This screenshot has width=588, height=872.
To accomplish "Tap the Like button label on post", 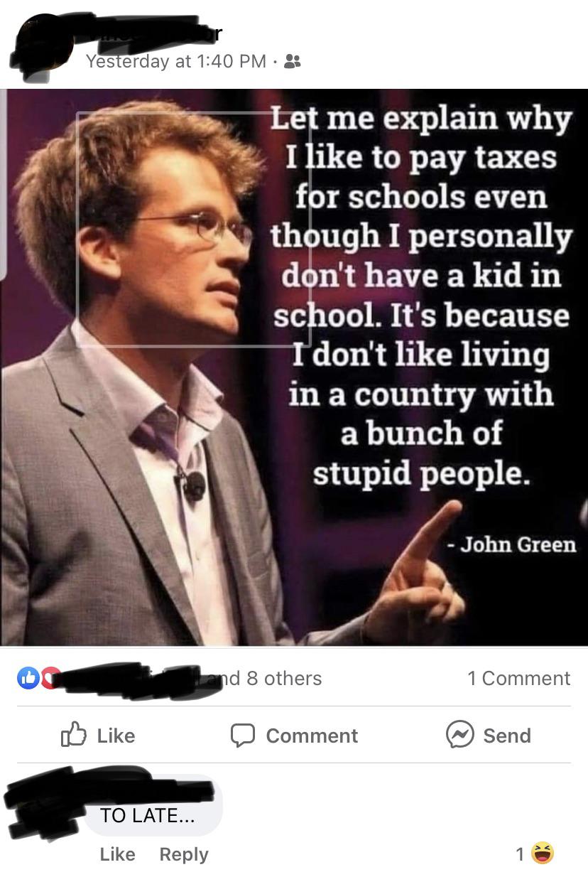I will pyautogui.click(x=116, y=736).
